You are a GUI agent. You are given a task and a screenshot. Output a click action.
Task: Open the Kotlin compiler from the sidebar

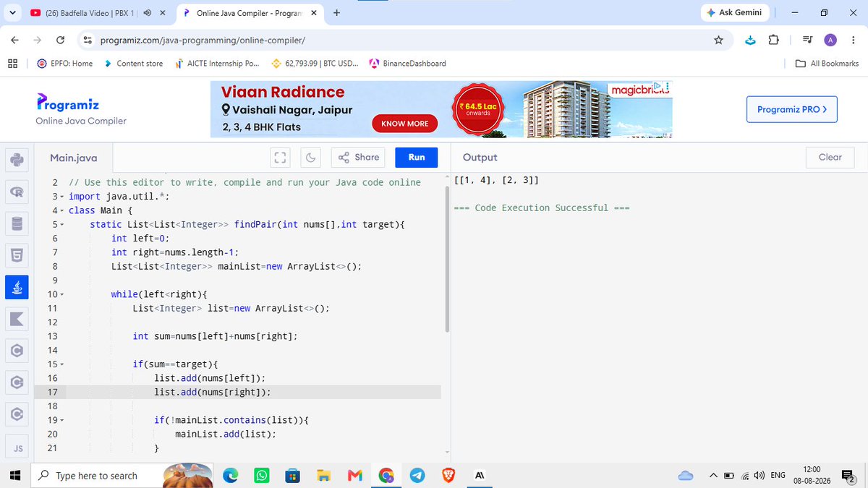coord(17,319)
